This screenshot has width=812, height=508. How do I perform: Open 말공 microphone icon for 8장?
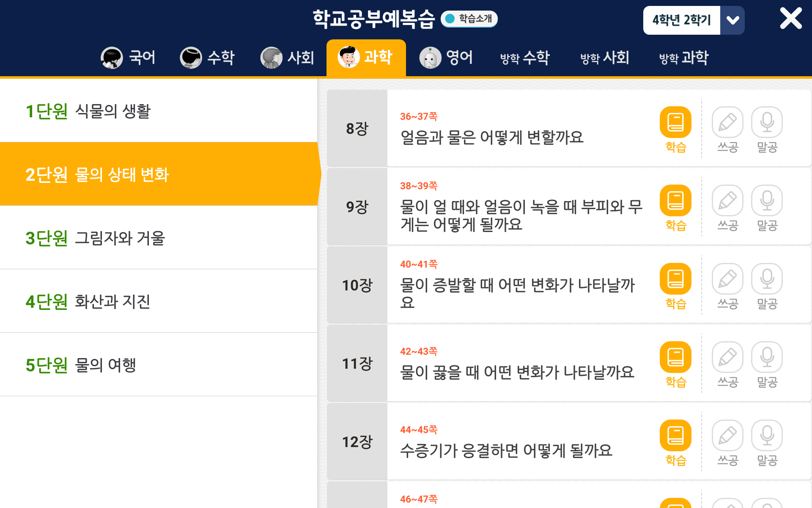tap(767, 122)
